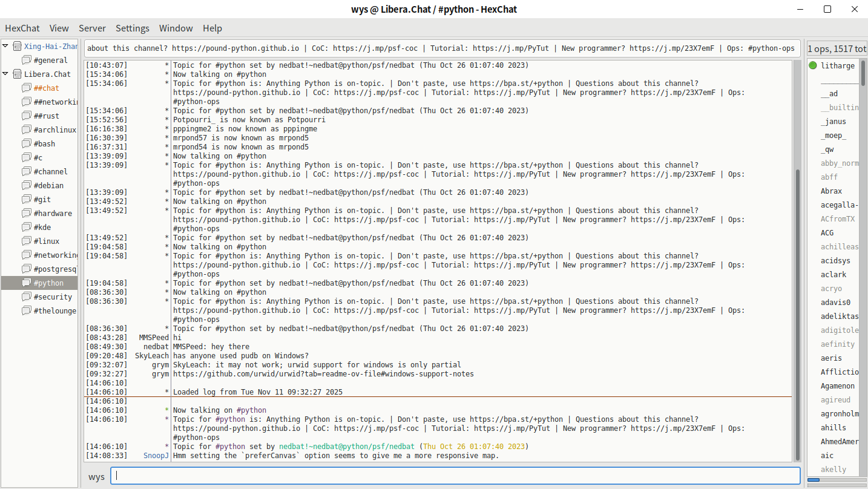Select user Abrax in the user list

click(831, 191)
